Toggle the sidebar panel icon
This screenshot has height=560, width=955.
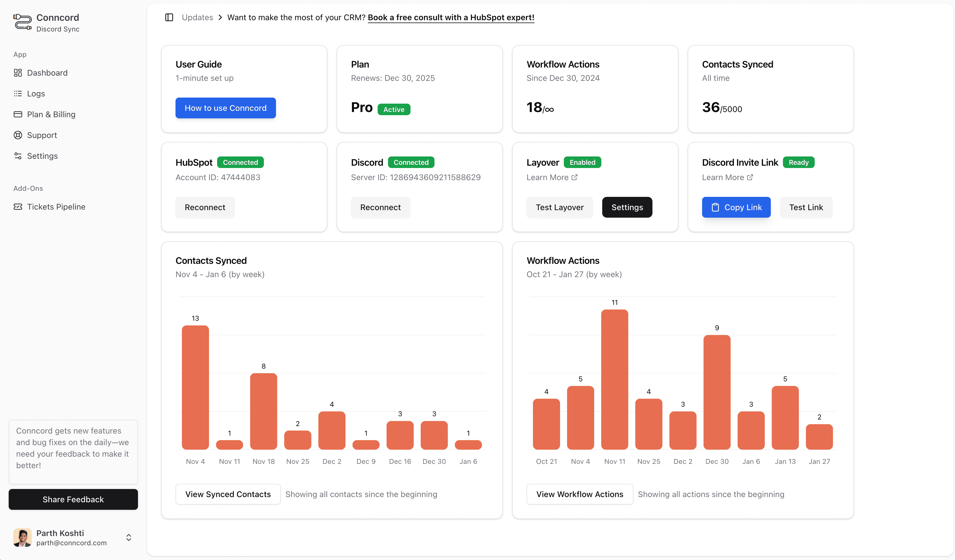[x=169, y=17]
